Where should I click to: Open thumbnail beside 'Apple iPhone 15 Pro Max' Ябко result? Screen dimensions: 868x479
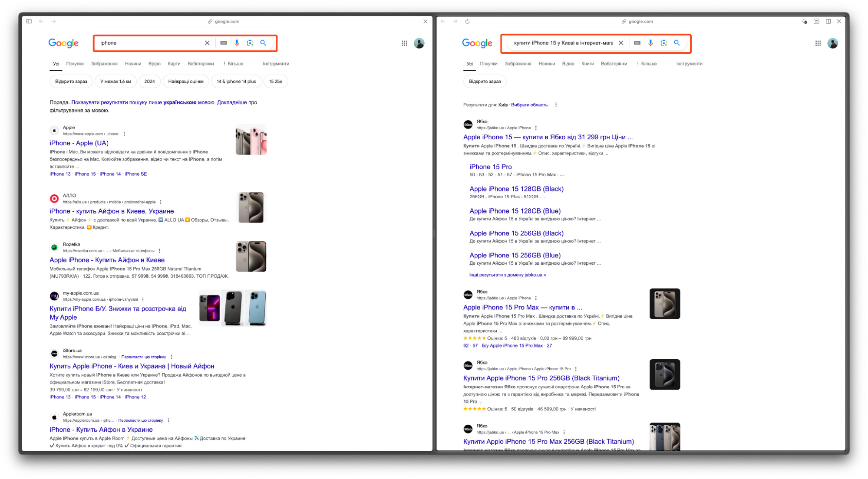(665, 304)
